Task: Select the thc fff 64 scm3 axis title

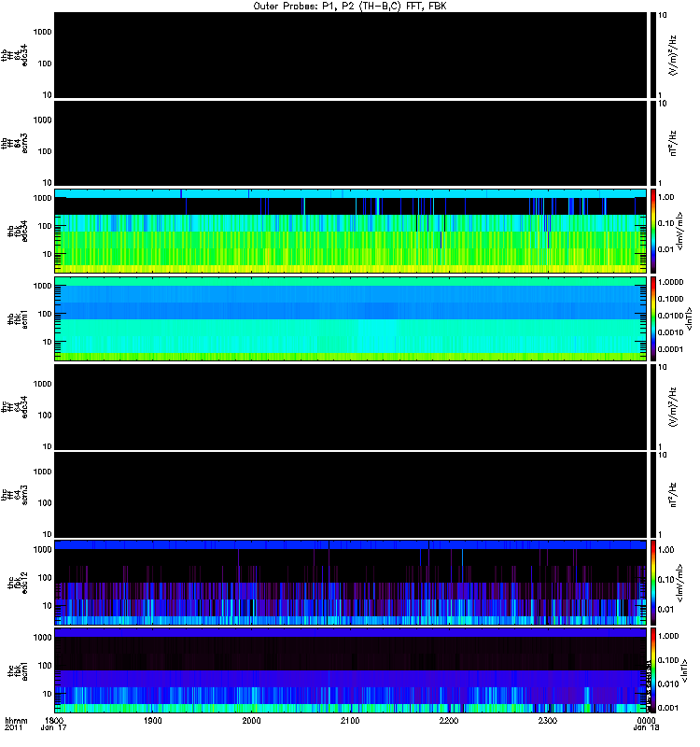Action: [14, 495]
